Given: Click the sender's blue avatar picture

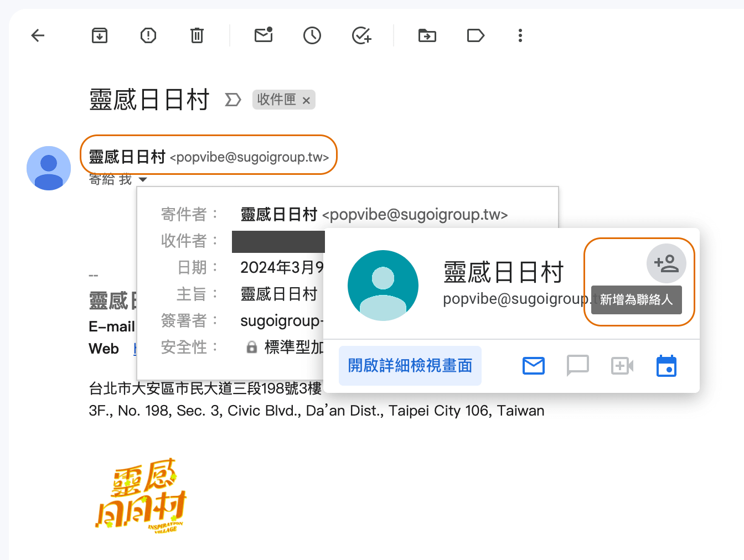Looking at the screenshot, I should 49,168.
